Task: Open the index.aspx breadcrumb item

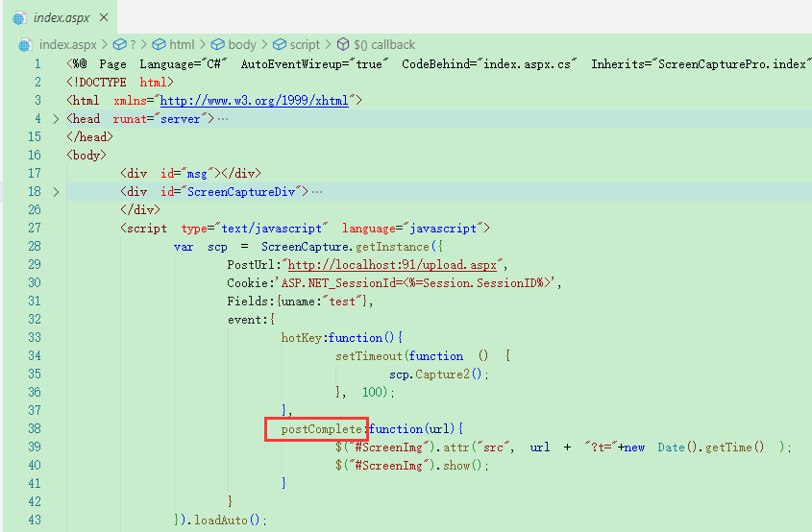Action: point(68,45)
